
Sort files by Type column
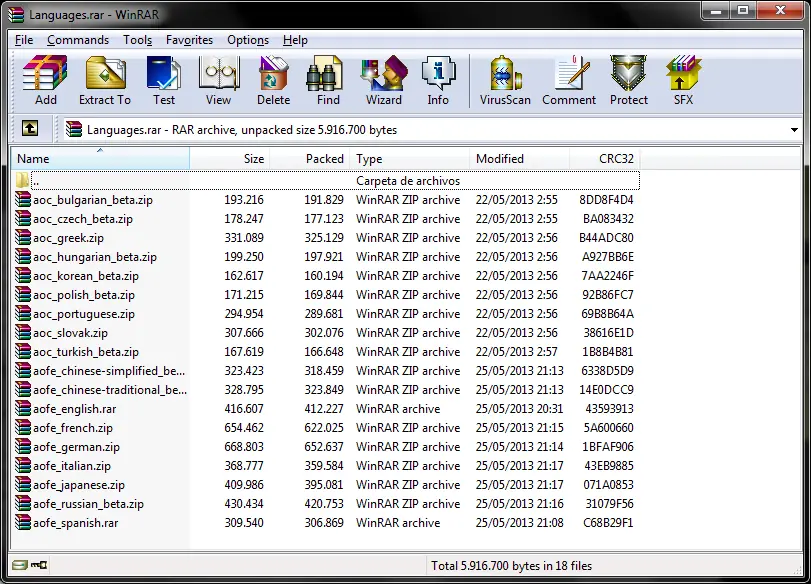point(409,158)
